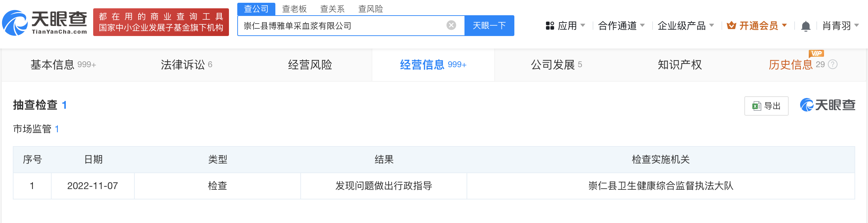Open the notification bell

806,26
